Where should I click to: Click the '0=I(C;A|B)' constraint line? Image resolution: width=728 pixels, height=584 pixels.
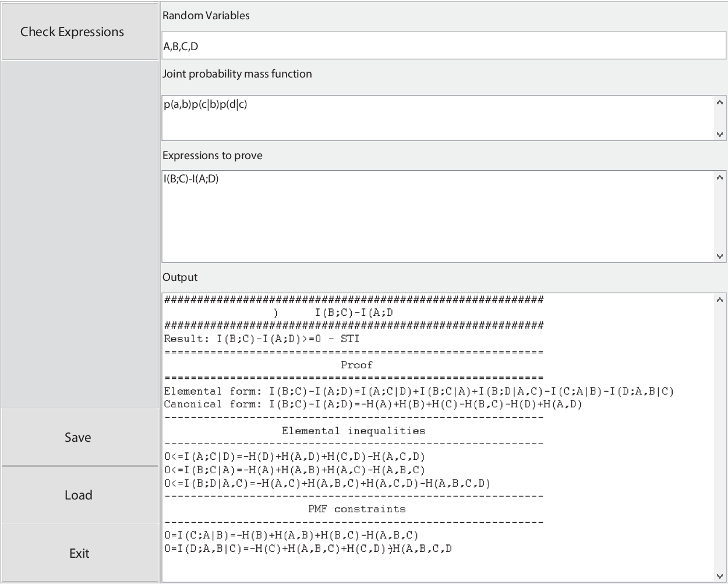[291, 535]
